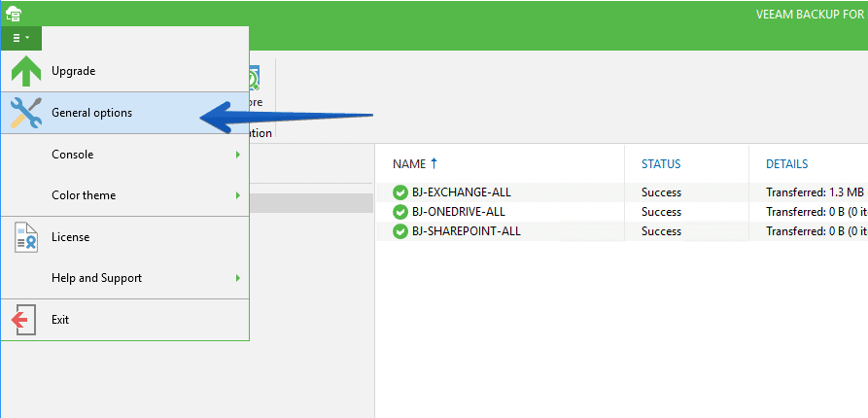The image size is (868, 418).
Task: Click BJ-SHAREPOINT-ALL success status icon
Action: pos(400,231)
